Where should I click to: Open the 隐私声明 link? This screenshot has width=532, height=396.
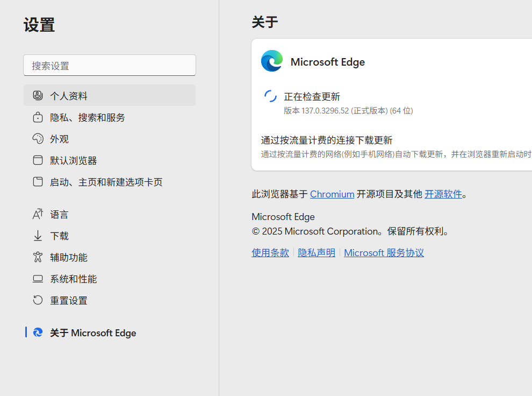point(316,253)
